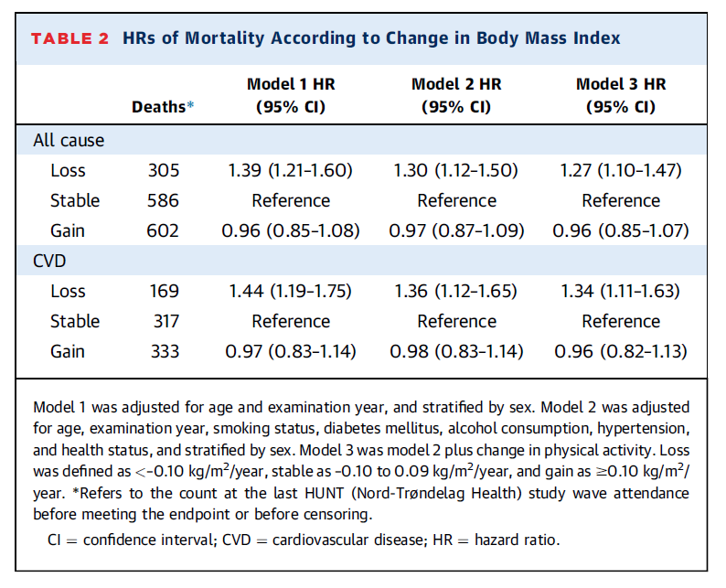
Task: Select the value 0.96 (0.82-1.13)
Action: click(620, 352)
